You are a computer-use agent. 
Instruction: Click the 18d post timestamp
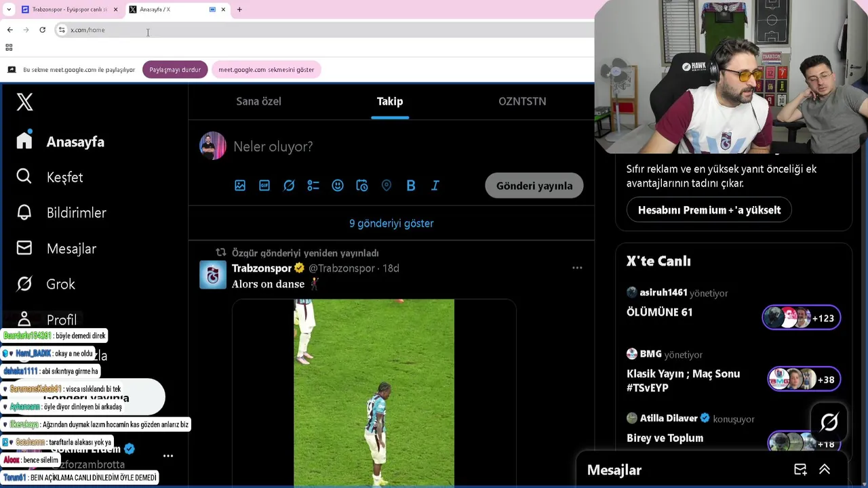(x=391, y=268)
